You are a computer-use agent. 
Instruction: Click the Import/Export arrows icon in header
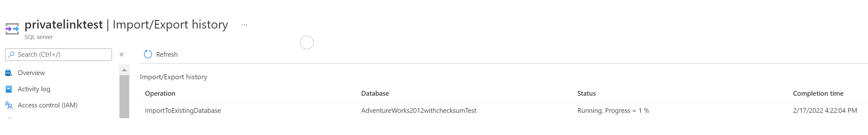click(12, 29)
